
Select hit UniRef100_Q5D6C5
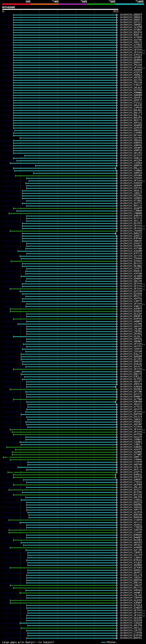point(131,15)
